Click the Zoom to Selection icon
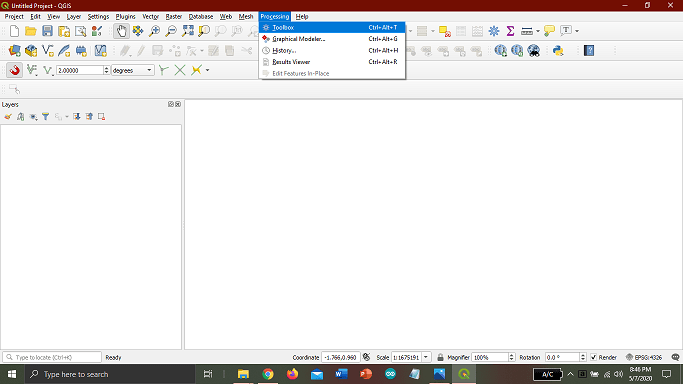This screenshot has height=384, width=683. pos(204,31)
